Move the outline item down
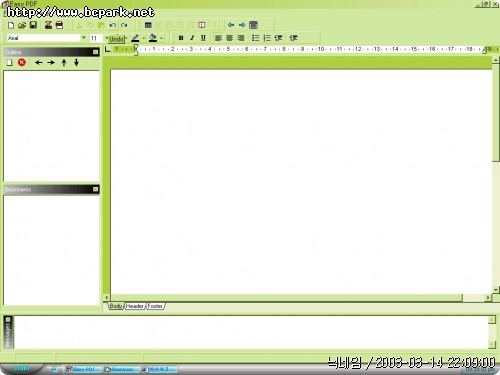The height and width of the screenshot is (375, 500). point(76,62)
